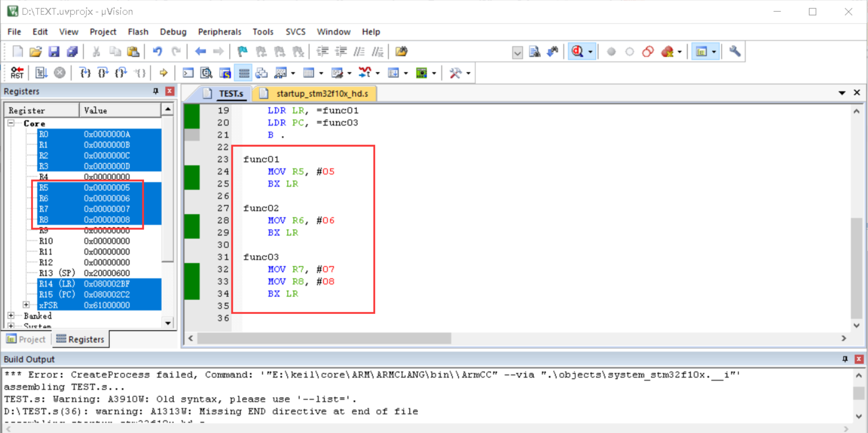Screen dimensions: 868x433
Task: Close the Registers panel
Action: 170,91
